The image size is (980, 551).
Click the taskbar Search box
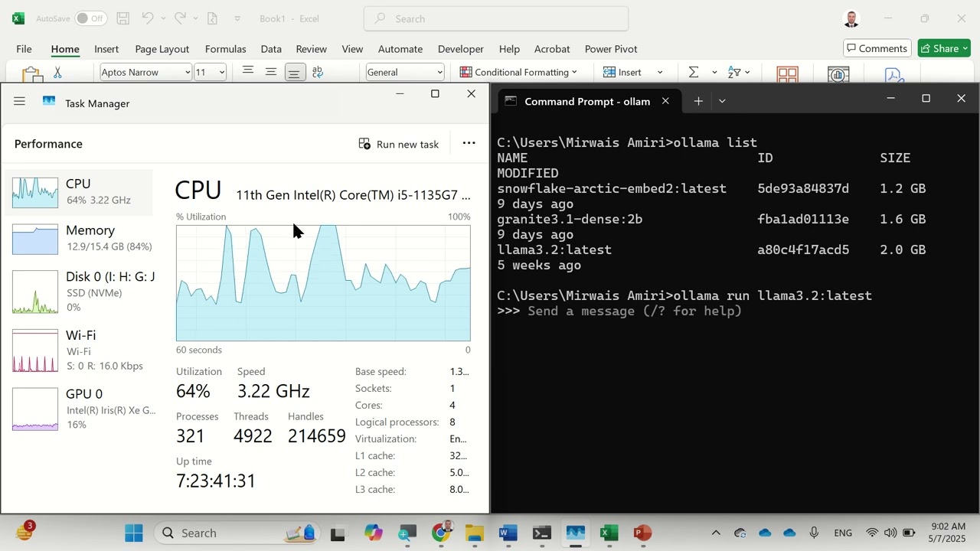237,533
